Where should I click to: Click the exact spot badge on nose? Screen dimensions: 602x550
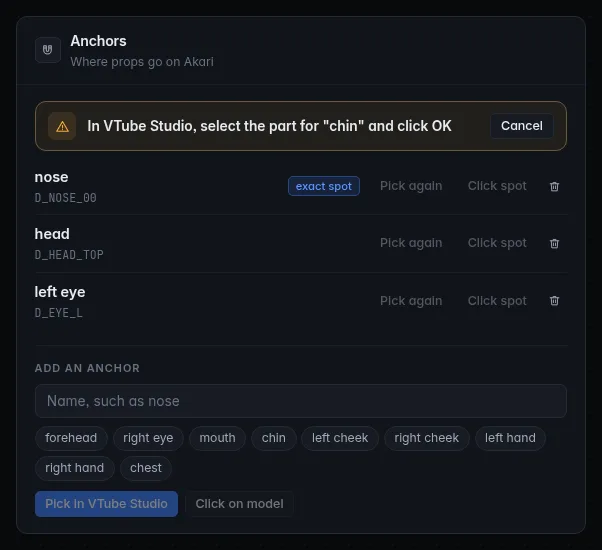point(324,186)
